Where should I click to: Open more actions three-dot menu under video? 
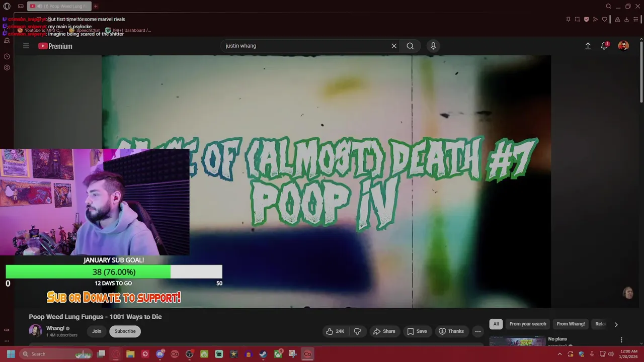click(478, 331)
